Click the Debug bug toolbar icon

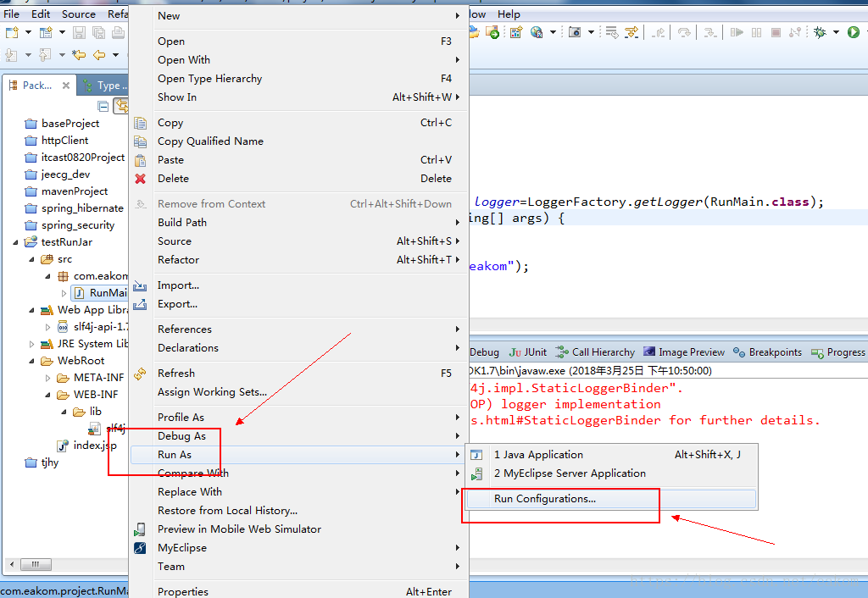[820, 32]
